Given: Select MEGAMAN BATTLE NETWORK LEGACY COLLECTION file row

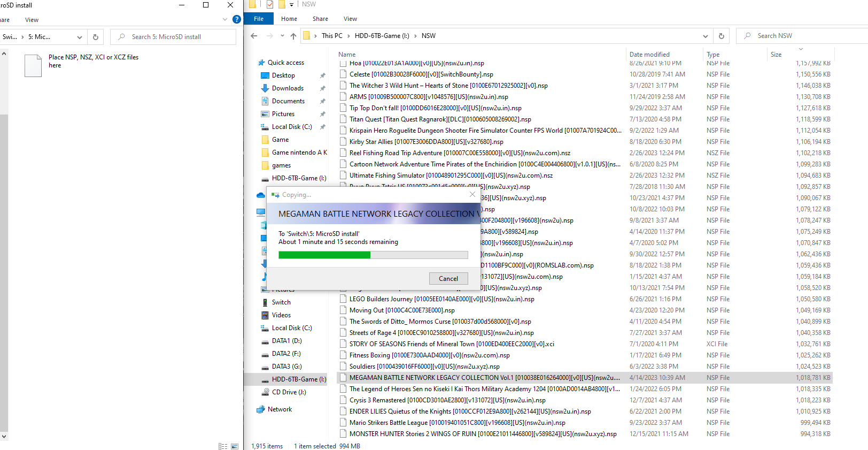Looking at the screenshot, I should pyautogui.click(x=584, y=378).
